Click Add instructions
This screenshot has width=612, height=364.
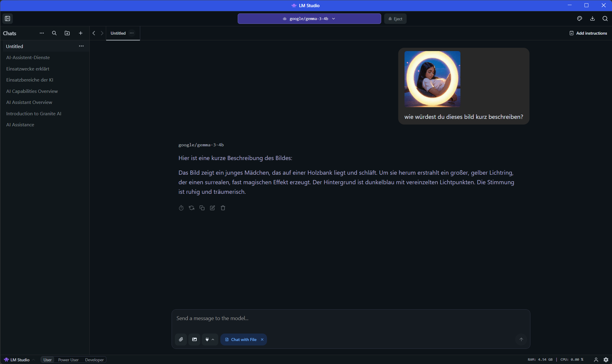(x=588, y=33)
